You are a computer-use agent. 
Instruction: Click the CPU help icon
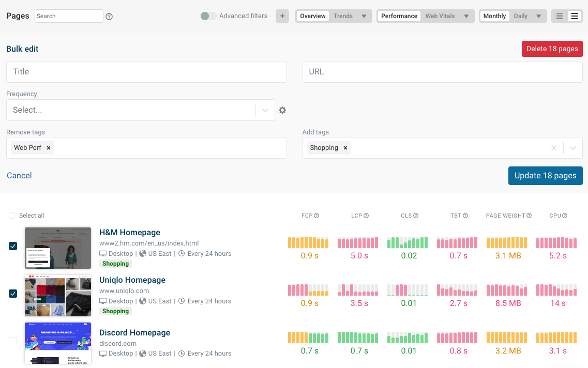pyautogui.click(x=565, y=216)
